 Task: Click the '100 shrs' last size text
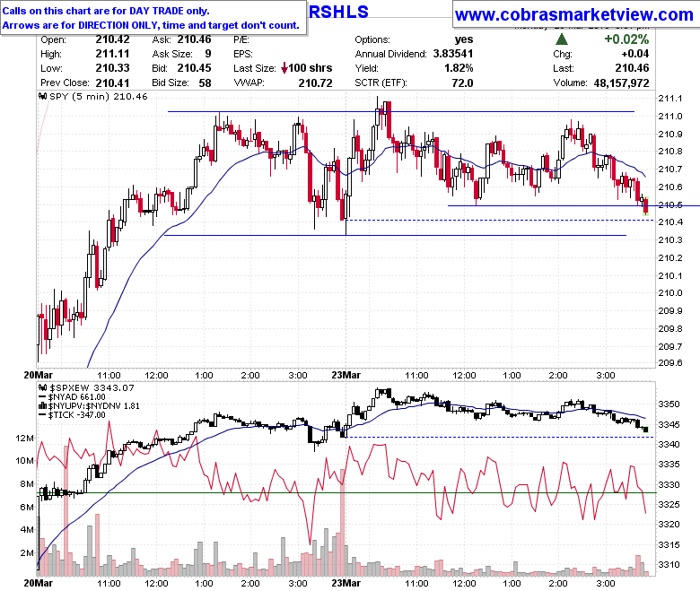[x=311, y=68]
